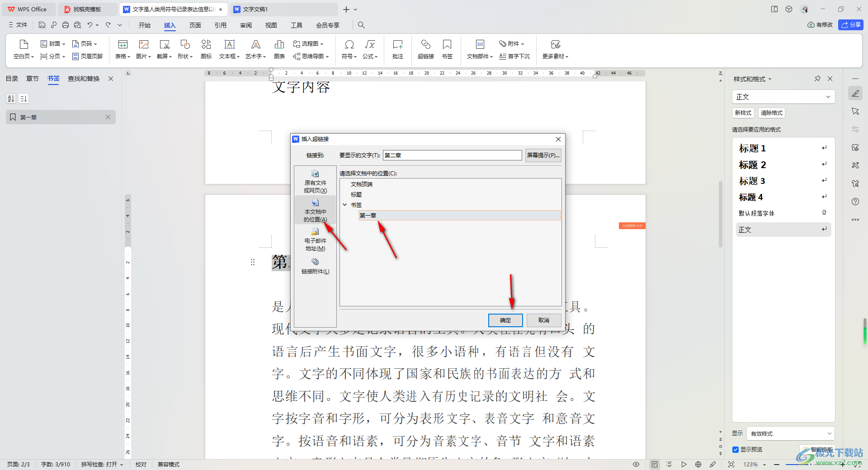
Task: Open the Symbol insert tool
Action: tap(349, 49)
